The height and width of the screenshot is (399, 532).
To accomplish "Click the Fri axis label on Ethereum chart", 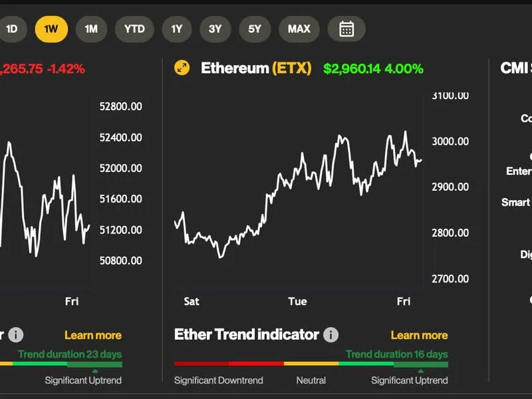I will [403, 301].
